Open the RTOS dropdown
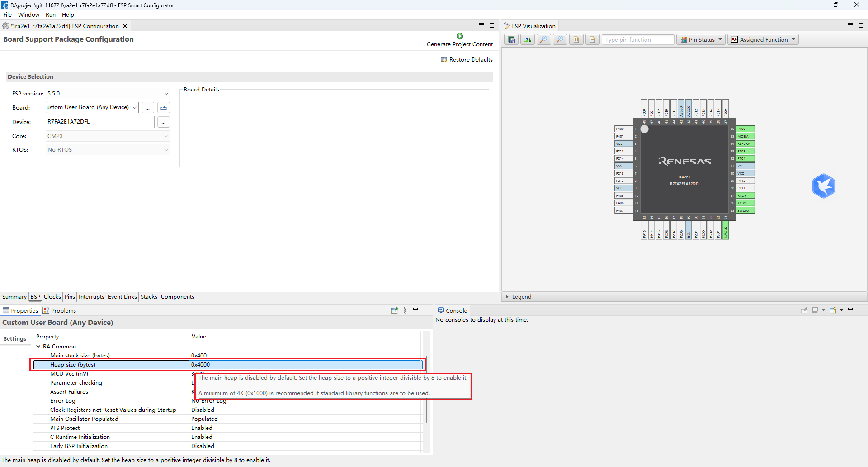 (x=166, y=150)
